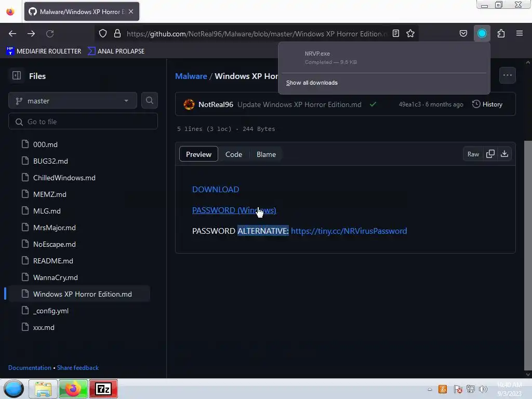The width and height of the screenshot is (532, 399).
Task: Click NotReal96 author avatar
Action: [x=189, y=104]
